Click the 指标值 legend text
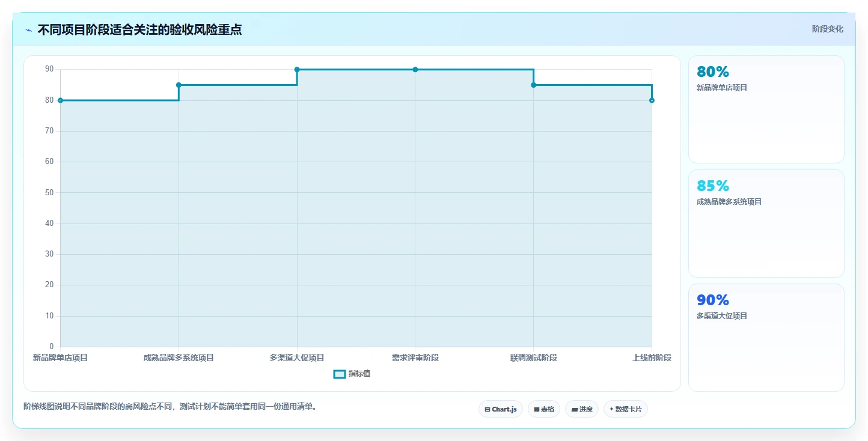Viewport: 868px width, 441px height. [x=359, y=374]
